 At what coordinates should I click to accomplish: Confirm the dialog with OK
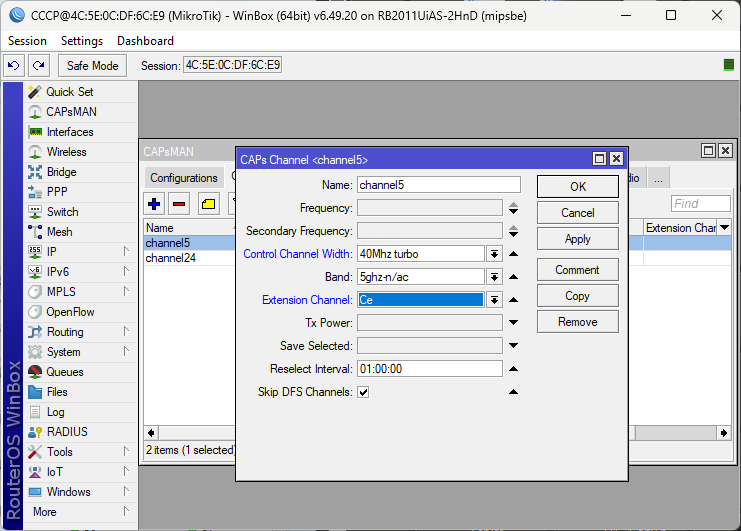pos(577,187)
